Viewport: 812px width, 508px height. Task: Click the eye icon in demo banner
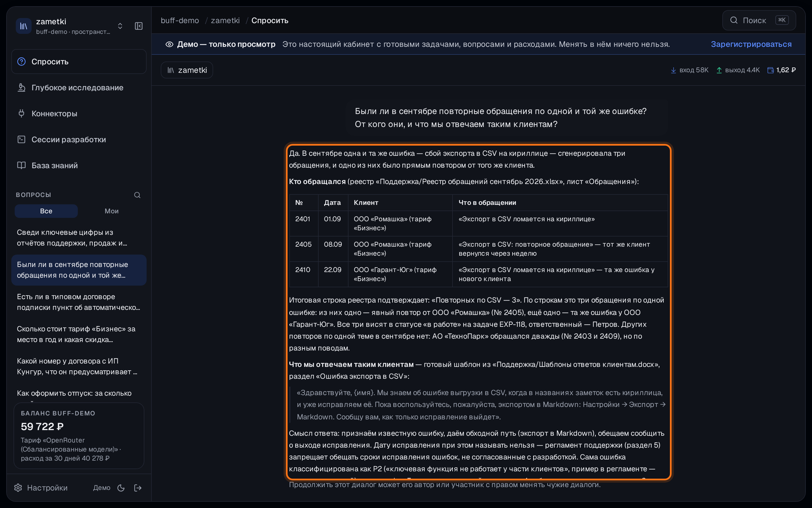point(169,44)
